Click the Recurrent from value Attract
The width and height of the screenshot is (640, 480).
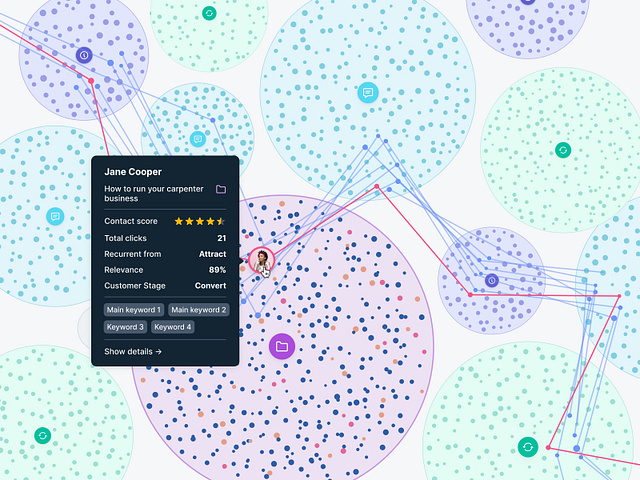pyautogui.click(x=212, y=254)
